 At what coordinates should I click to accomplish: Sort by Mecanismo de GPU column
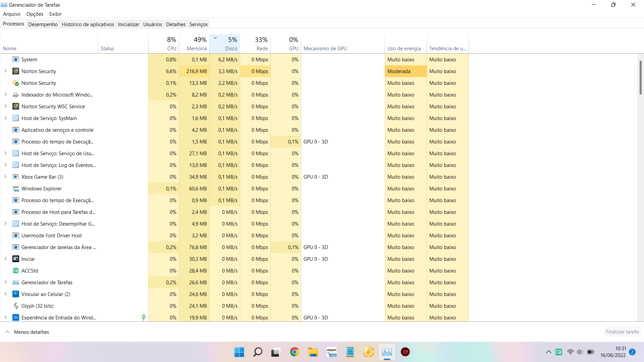coord(343,44)
